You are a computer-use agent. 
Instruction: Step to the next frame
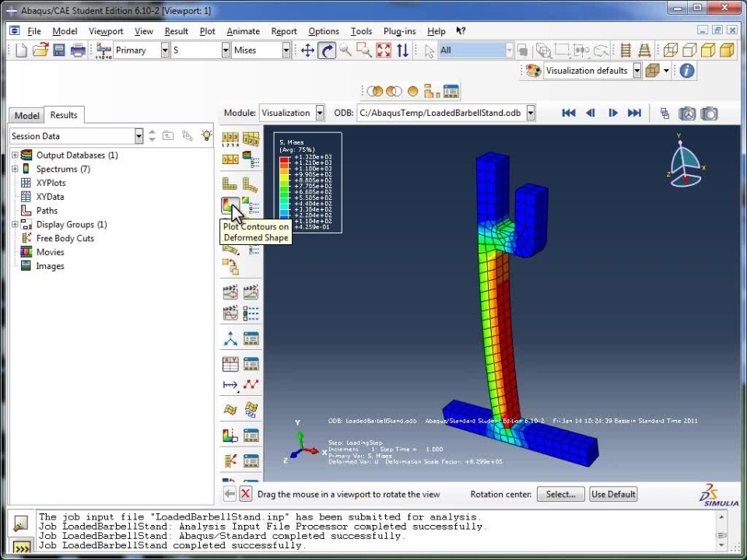coord(612,113)
